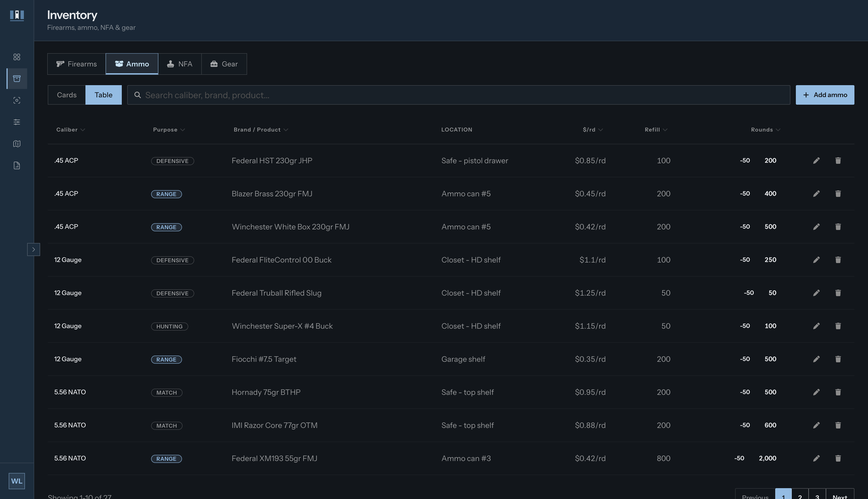Subtract 50 rounds from Hornady 75gr BTHP
The width and height of the screenshot is (868, 499).
click(x=745, y=392)
